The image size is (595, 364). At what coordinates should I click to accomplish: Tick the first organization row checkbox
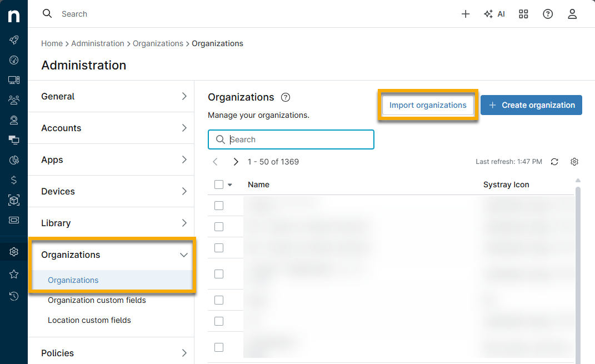click(218, 205)
